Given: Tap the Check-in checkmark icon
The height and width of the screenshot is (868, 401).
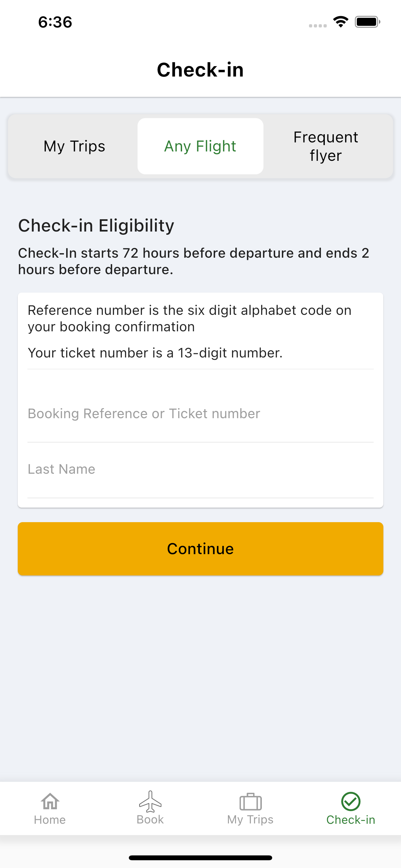Looking at the screenshot, I should 351,801.
